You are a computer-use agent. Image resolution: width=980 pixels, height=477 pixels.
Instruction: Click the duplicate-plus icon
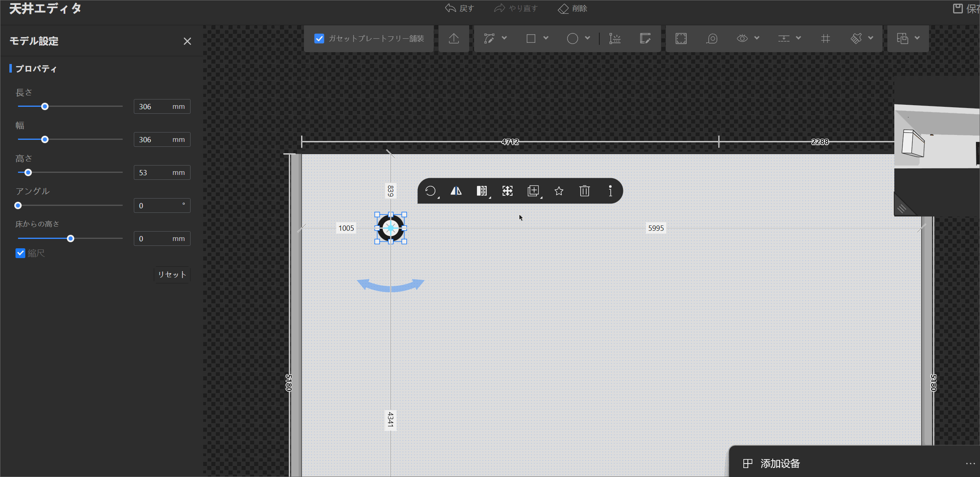tap(533, 191)
